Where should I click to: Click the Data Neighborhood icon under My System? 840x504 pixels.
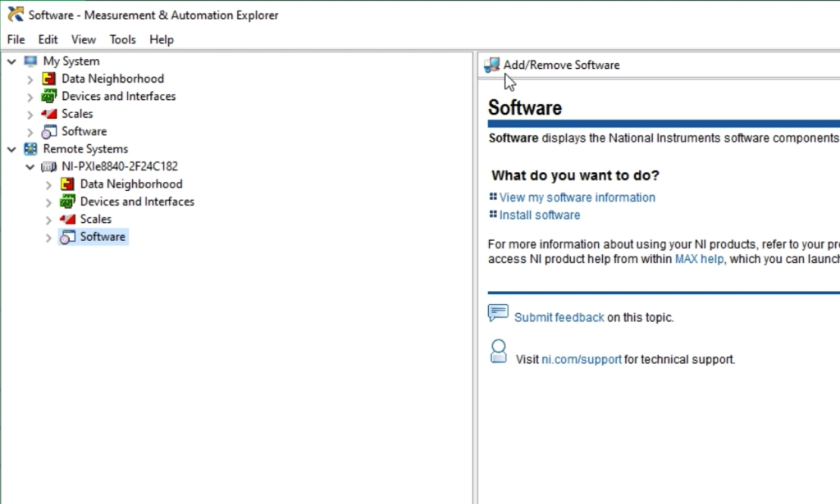(48, 79)
